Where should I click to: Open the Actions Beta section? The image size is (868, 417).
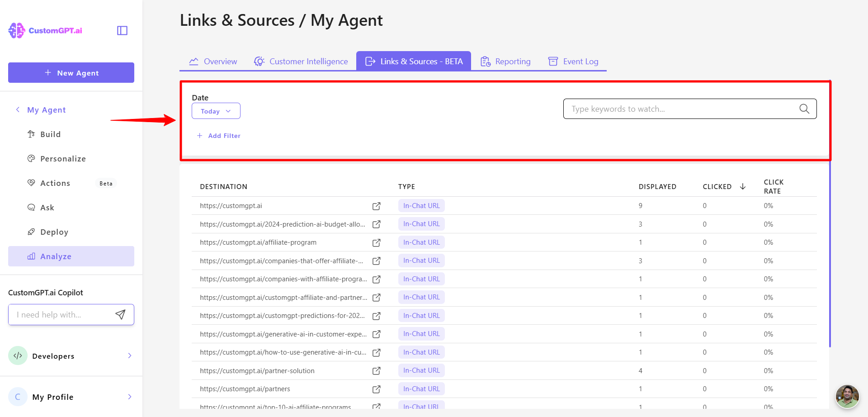point(71,183)
